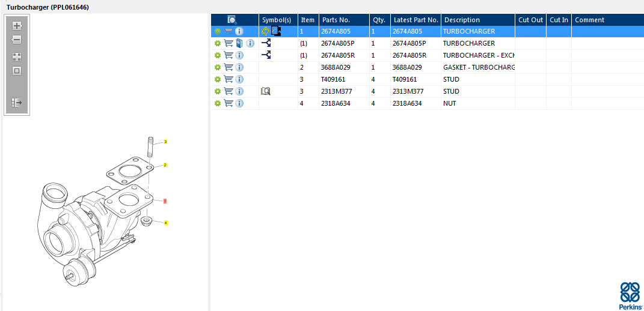Select parts number cell 2674A805R

coord(344,55)
